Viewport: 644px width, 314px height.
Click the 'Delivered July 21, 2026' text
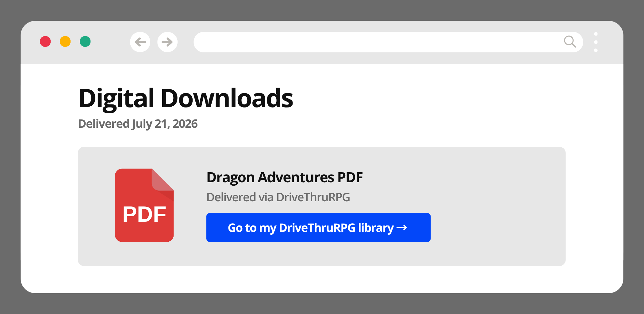pyautogui.click(x=138, y=124)
